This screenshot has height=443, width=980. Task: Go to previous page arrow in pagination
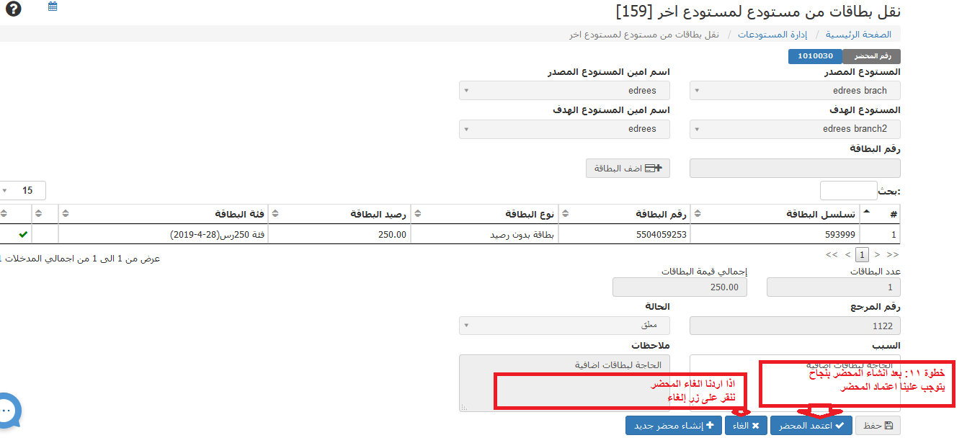point(878,255)
